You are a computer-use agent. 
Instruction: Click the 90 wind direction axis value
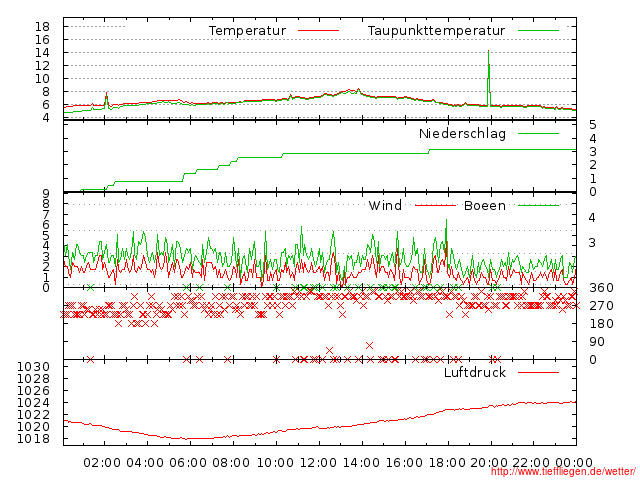click(x=597, y=342)
